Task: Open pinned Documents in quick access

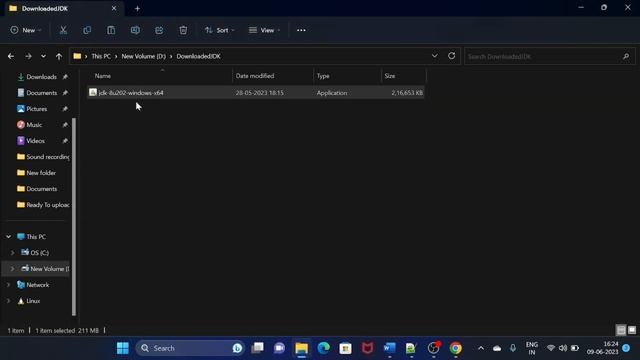Action: point(41,93)
